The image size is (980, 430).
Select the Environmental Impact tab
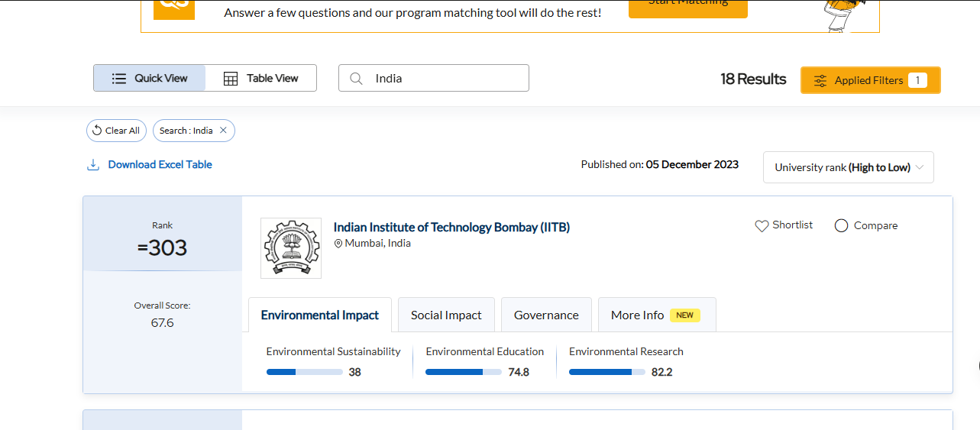(x=320, y=315)
